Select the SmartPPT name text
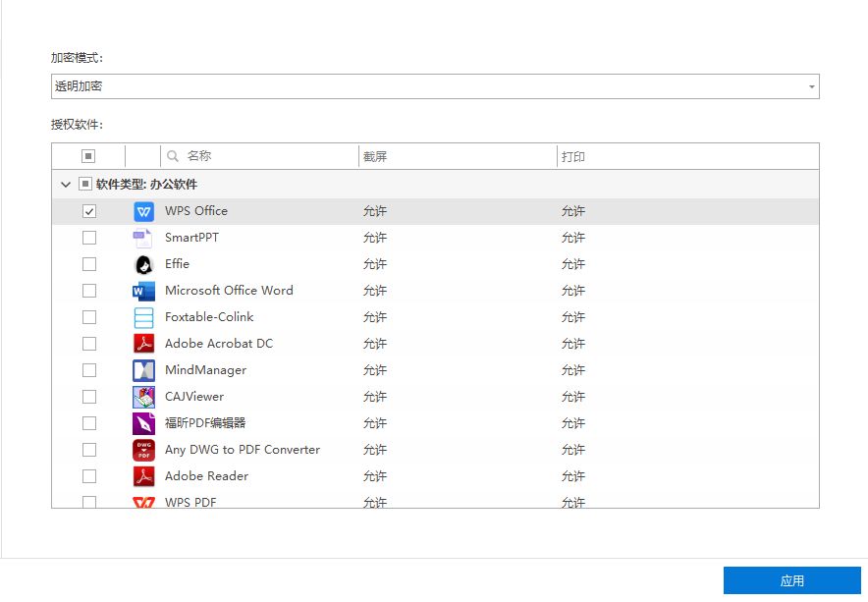The height and width of the screenshot is (602, 868). [x=191, y=238]
